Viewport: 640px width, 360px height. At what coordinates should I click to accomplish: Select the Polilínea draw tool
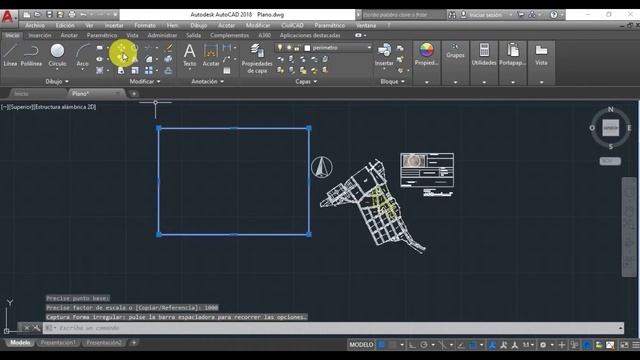pos(31,55)
